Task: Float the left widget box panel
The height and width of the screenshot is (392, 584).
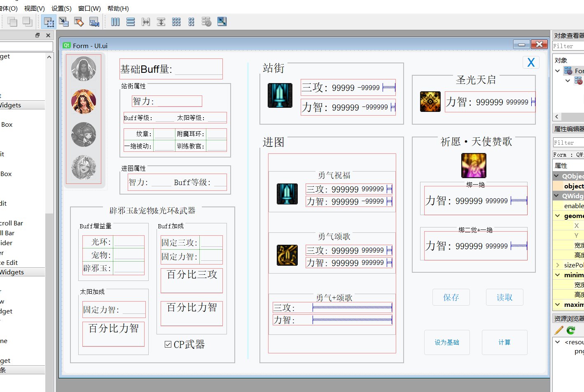Action: [37, 35]
